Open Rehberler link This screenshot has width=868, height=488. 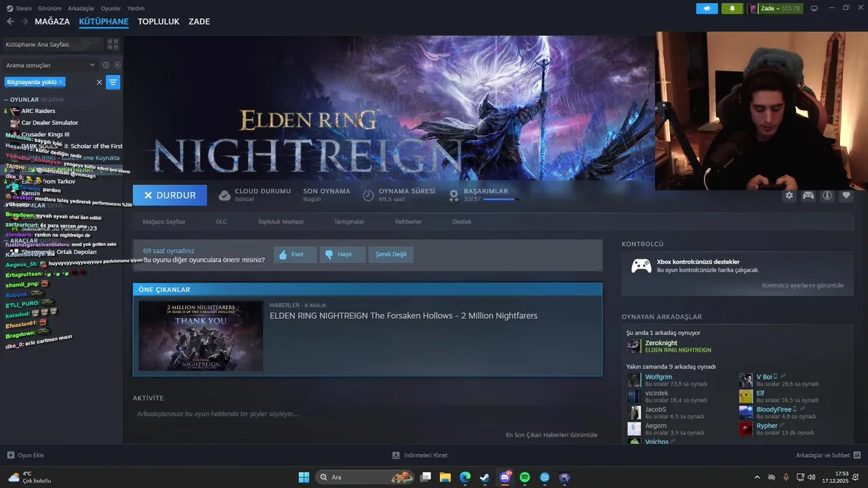(408, 222)
